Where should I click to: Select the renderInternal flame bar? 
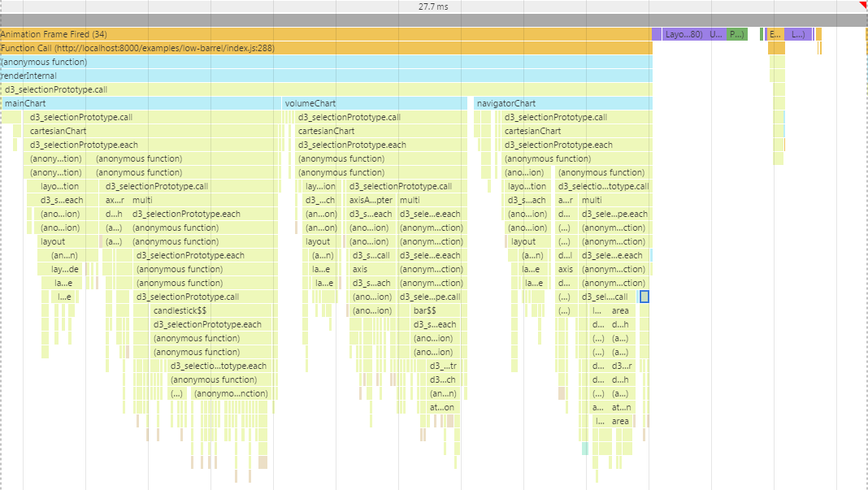[326, 76]
